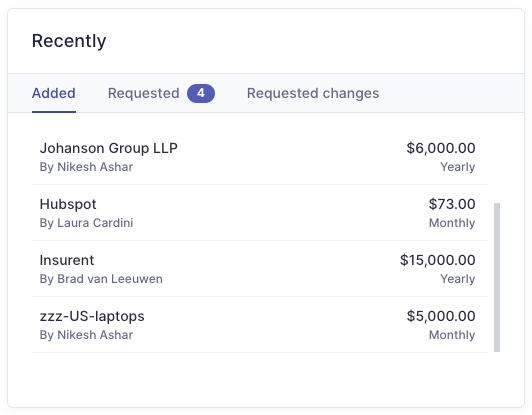Click By Brad van Leeuwen under Insurent
Viewport: 532px width, 415px height.
pos(101,279)
